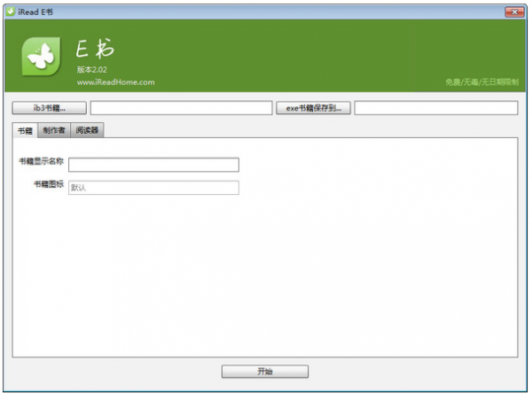Click the 版本2.02 version text
This screenshot has height=395, width=532.
91,70
